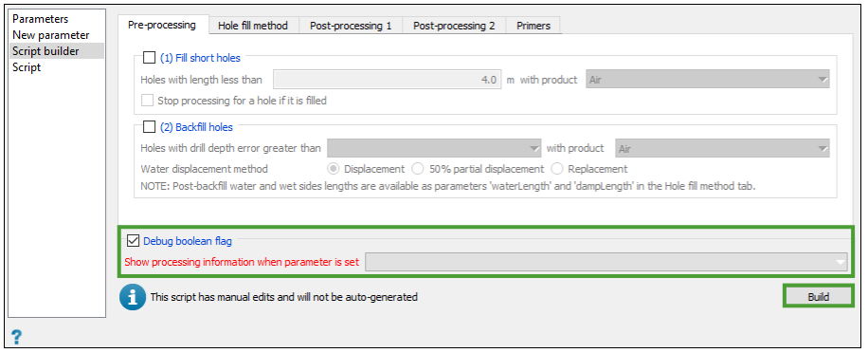The width and height of the screenshot is (868, 353).
Task: Expand the drill depth error dropdown
Action: point(434,149)
